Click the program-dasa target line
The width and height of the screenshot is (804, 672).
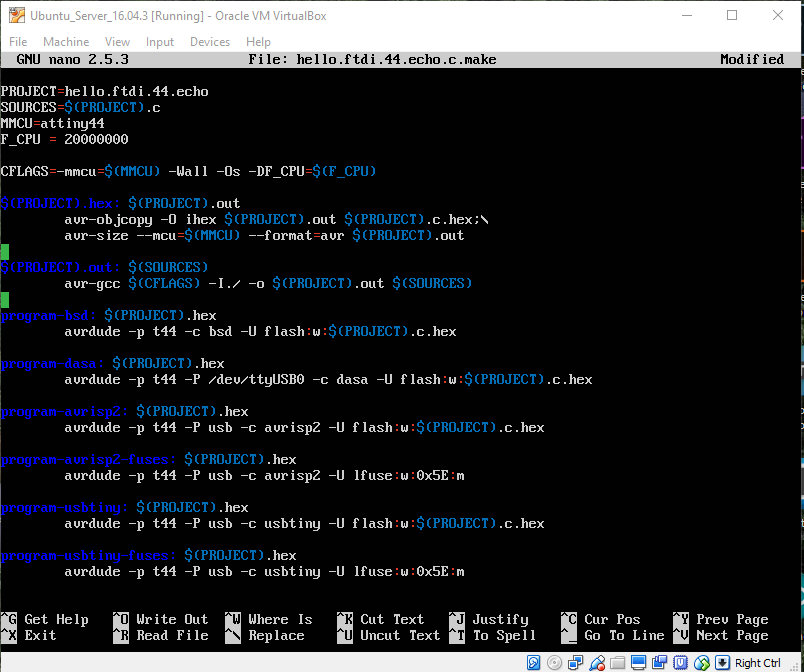coord(112,363)
